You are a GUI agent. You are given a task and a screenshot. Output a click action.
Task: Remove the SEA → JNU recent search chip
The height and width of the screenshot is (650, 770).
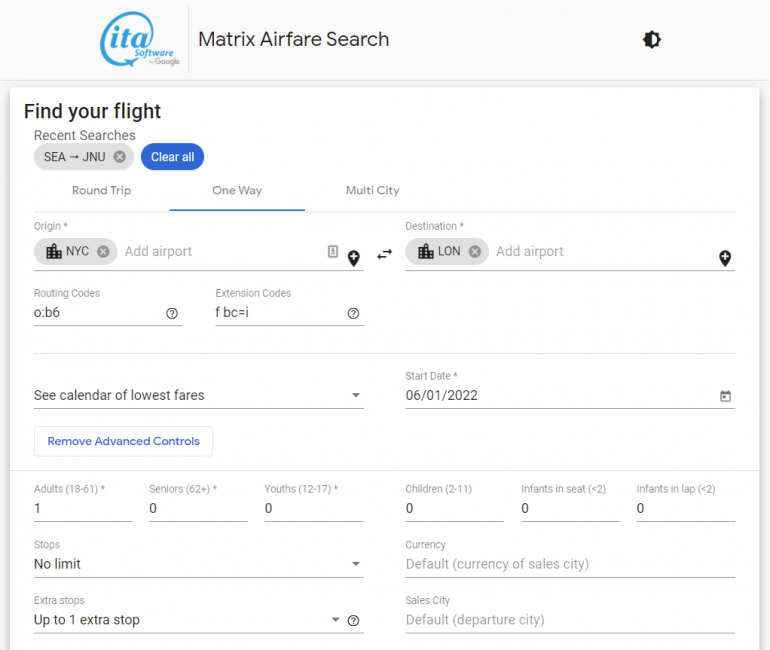120,157
